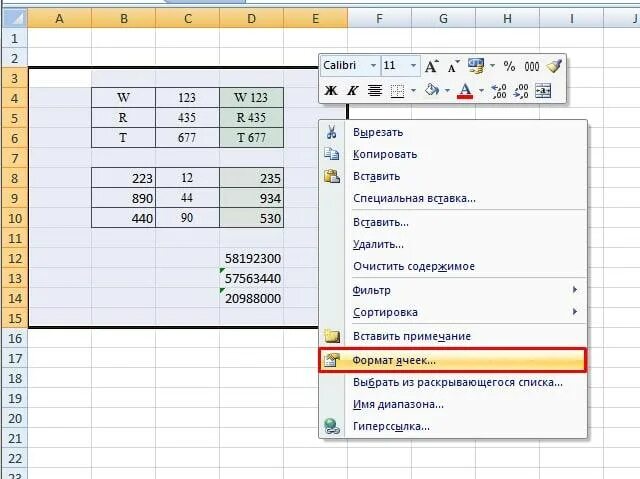Open the font size 11 dropdown

pos(413,66)
